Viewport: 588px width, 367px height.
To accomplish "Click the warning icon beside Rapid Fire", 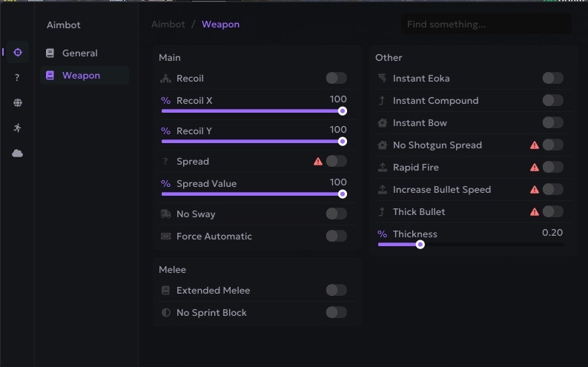I will (535, 168).
